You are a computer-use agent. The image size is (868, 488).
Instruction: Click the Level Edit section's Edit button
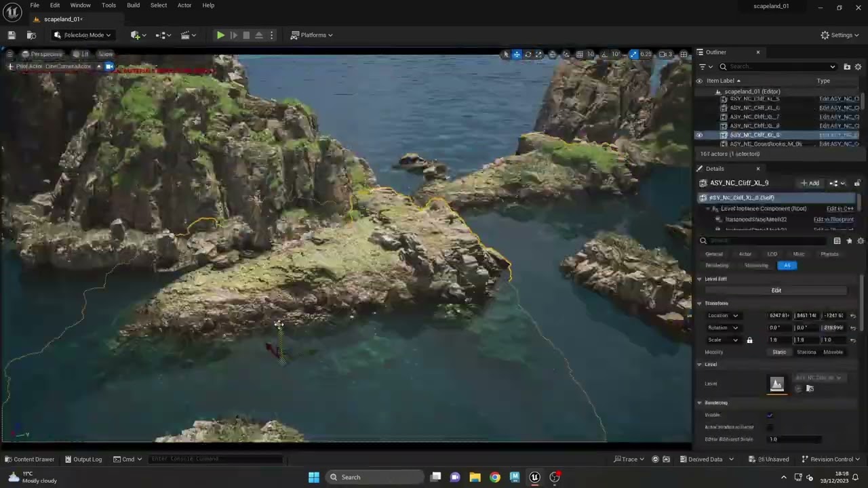(776, 291)
